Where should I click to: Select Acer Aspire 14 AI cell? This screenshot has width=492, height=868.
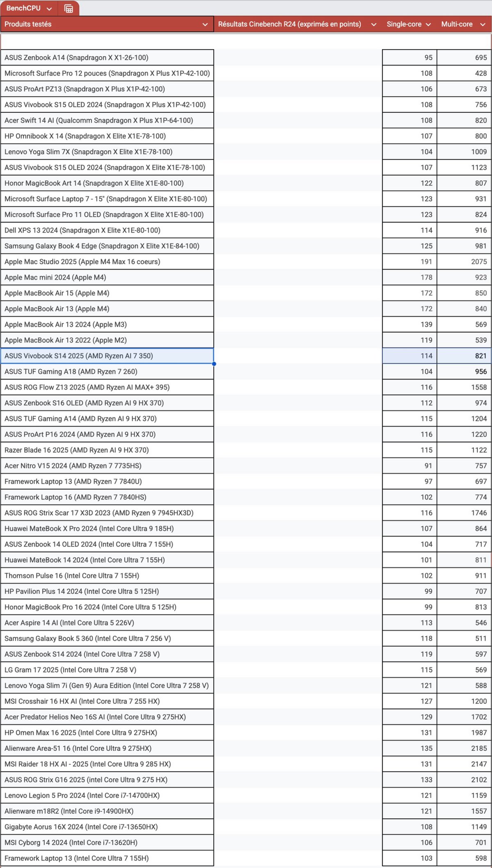tap(107, 623)
